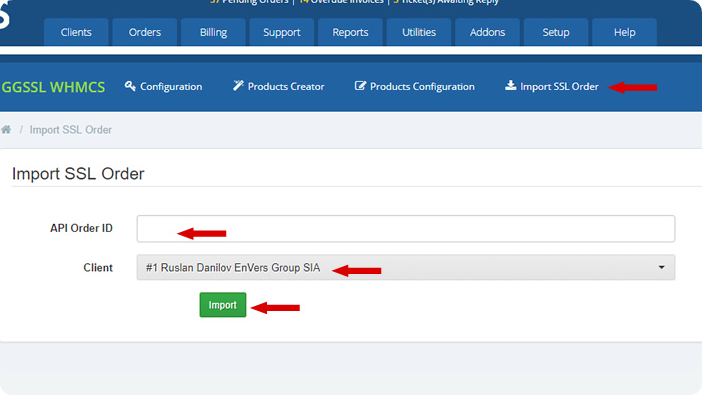
Task: Click the Configuration wrench icon
Action: pyautogui.click(x=130, y=86)
